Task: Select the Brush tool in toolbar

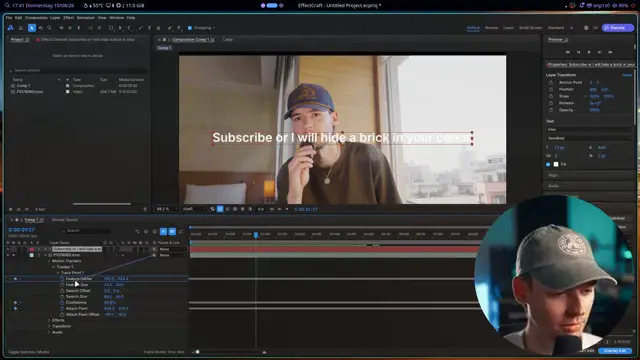Action: [x=141, y=28]
